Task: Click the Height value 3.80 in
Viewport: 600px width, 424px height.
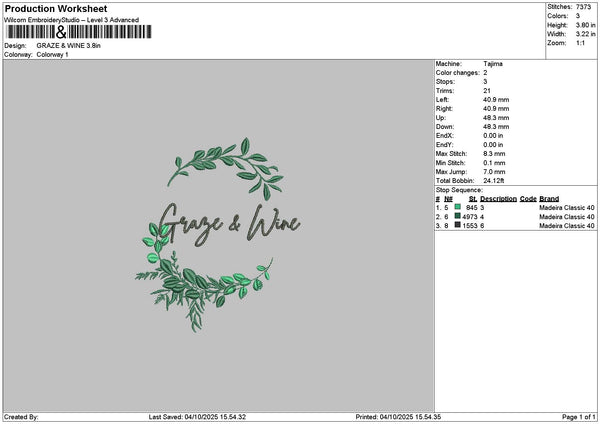Action: 585,25
